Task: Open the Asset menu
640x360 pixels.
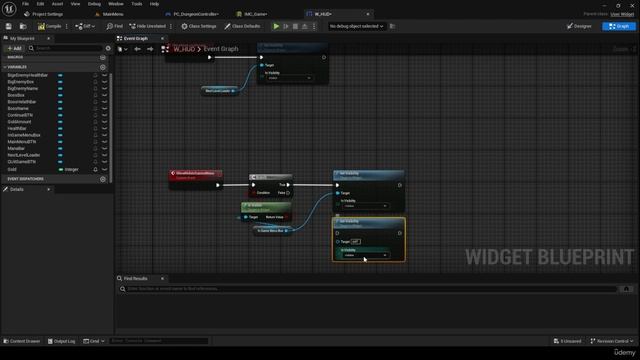Action: coord(57,4)
